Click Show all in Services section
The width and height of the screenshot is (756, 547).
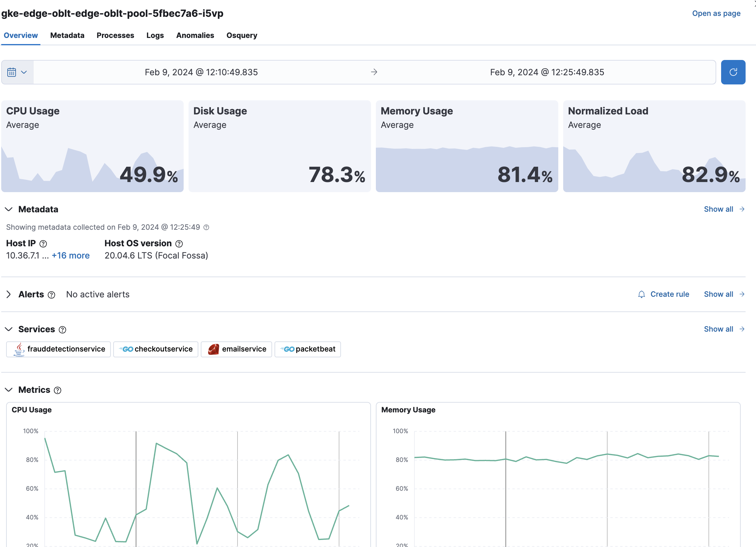(x=718, y=329)
